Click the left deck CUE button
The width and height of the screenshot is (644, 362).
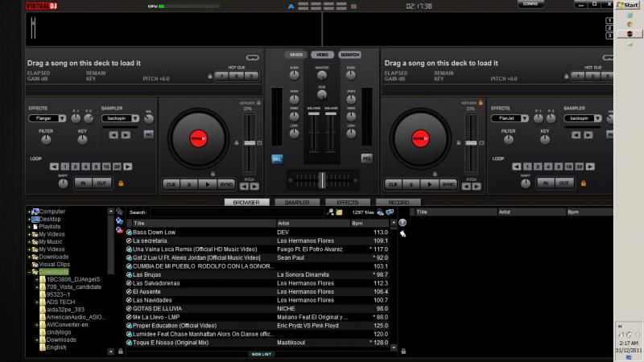coord(171,184)
